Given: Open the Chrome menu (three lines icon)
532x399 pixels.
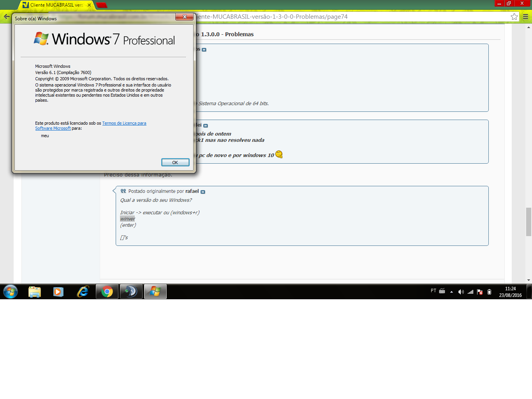Looking at the screenshot, I should (525, 17).
